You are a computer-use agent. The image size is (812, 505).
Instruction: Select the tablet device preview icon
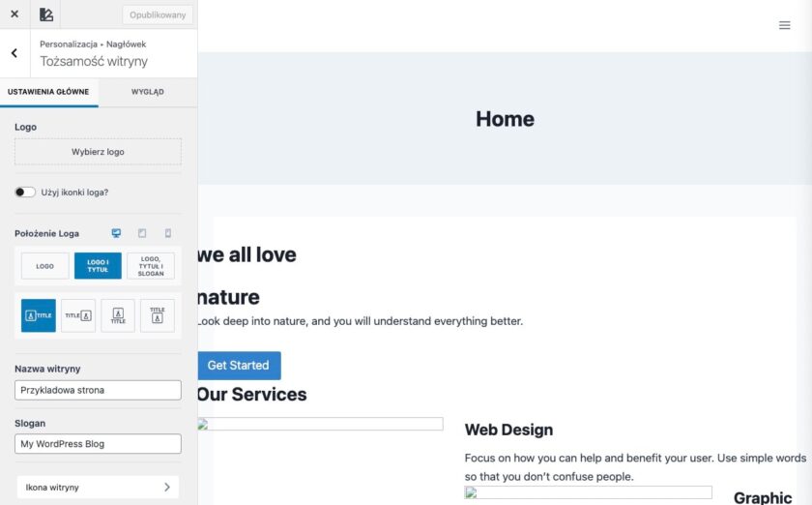142,233
